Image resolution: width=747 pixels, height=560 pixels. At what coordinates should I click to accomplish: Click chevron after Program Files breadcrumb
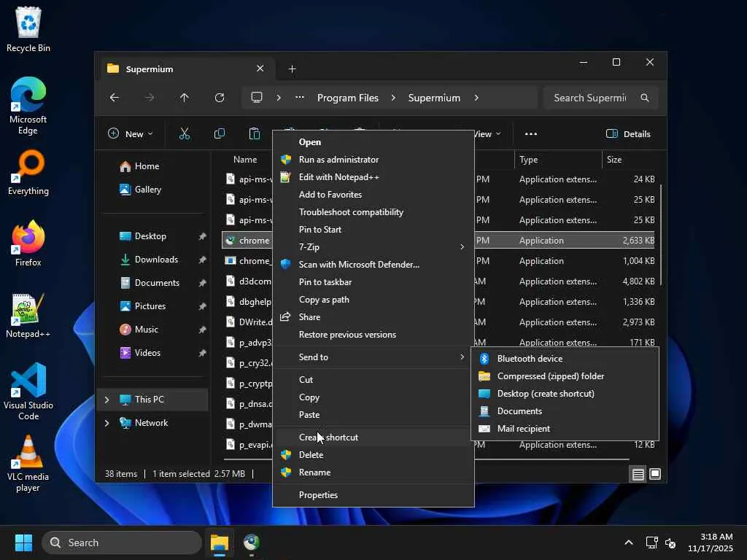click(393, 98)
